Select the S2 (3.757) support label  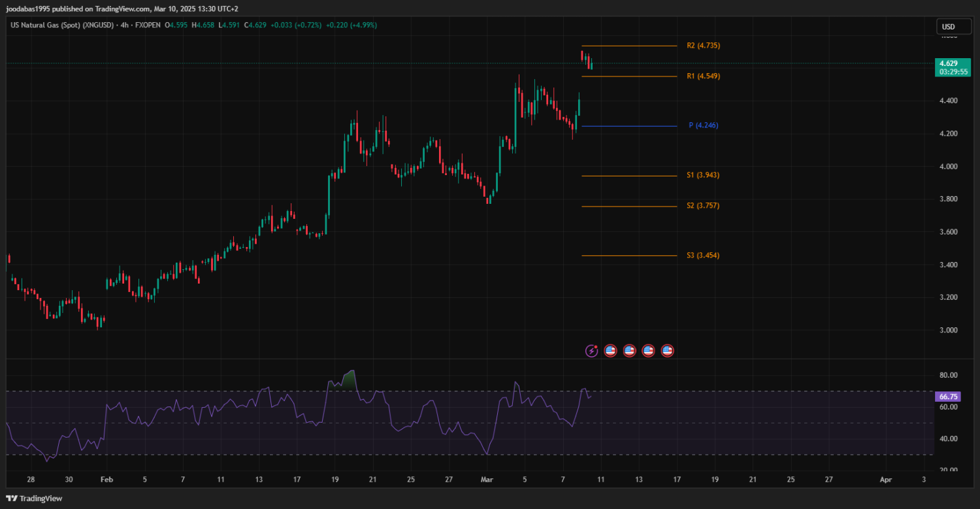(703, 206)
